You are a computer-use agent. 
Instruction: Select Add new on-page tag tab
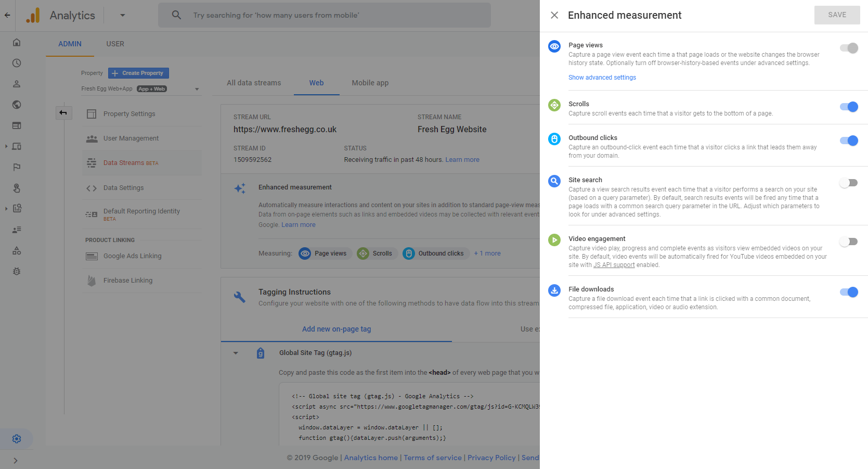click(336, 329)
